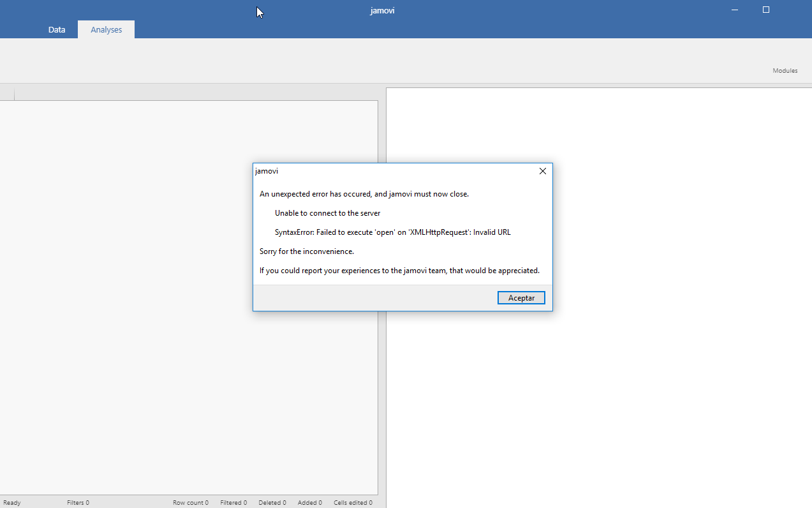Select the Deleted 0 status entry
812x508 pixels.
tap(272, 503)
